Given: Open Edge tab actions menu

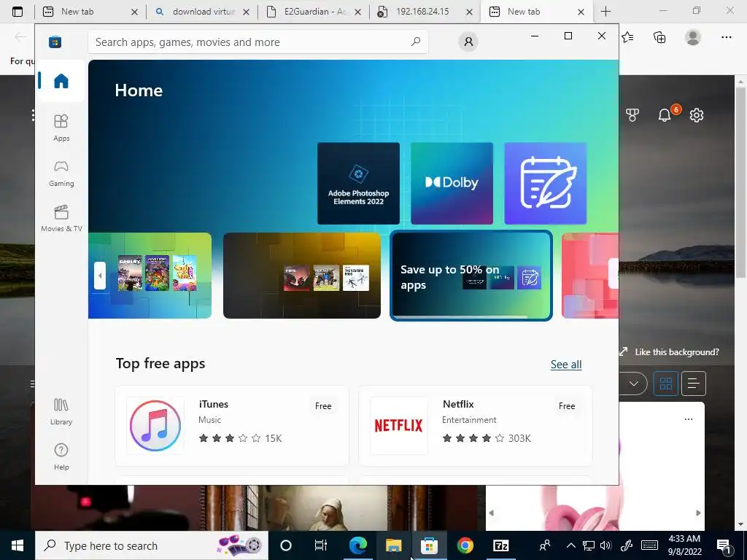Looking at the screenshot, I should (18, 12).
